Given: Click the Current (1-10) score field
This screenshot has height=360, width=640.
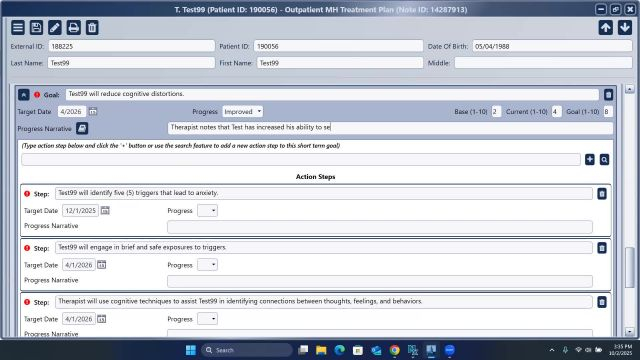Looking at the screenshot, I should (556, 111).
